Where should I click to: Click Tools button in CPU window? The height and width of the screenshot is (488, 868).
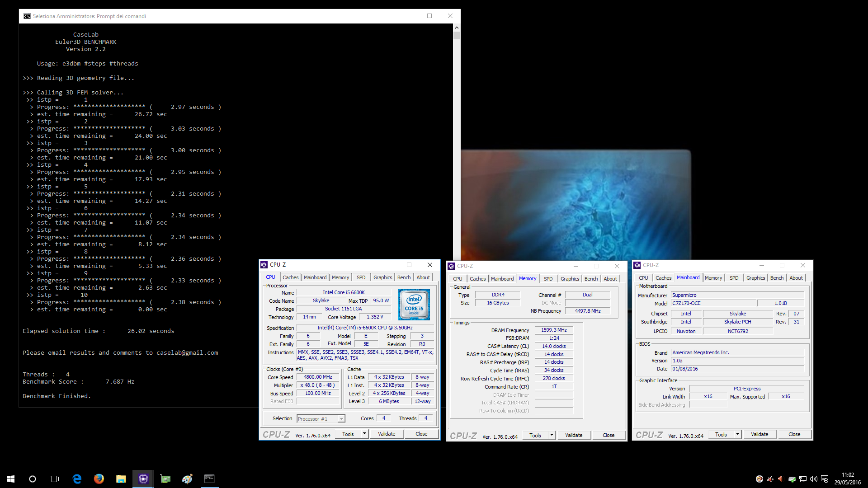coord(348,434)
